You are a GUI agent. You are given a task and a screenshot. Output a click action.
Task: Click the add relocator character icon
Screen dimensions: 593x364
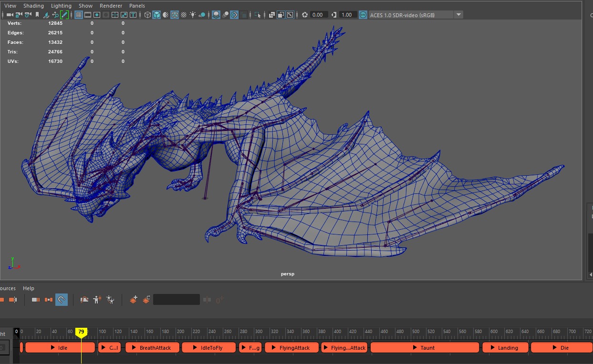[x=97, y=300]
